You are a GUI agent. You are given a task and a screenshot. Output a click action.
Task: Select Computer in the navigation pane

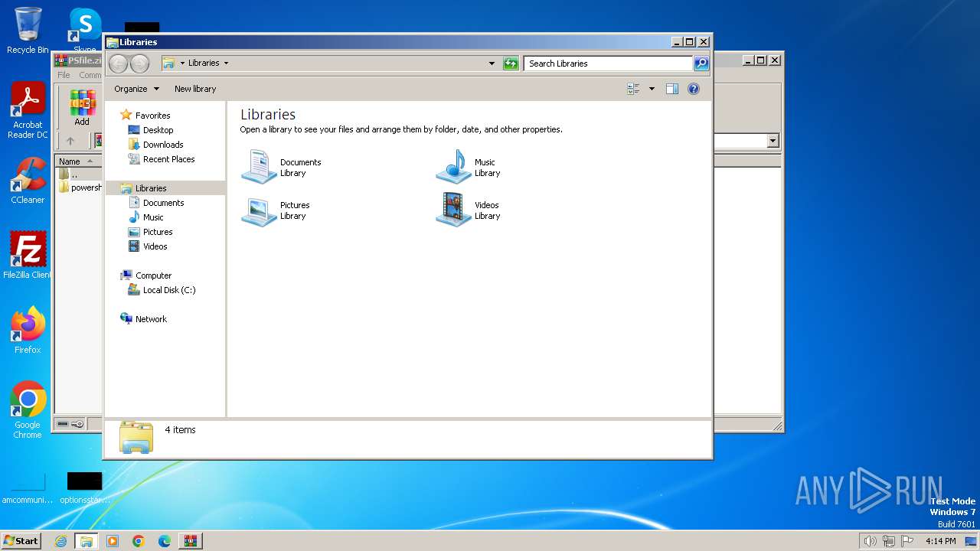(153, 275)
